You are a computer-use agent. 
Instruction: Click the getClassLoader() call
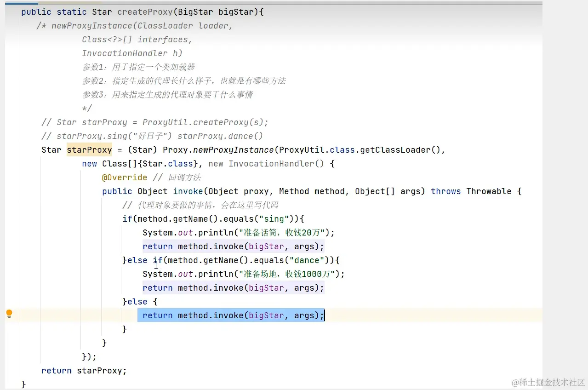(x=400, y=150)
